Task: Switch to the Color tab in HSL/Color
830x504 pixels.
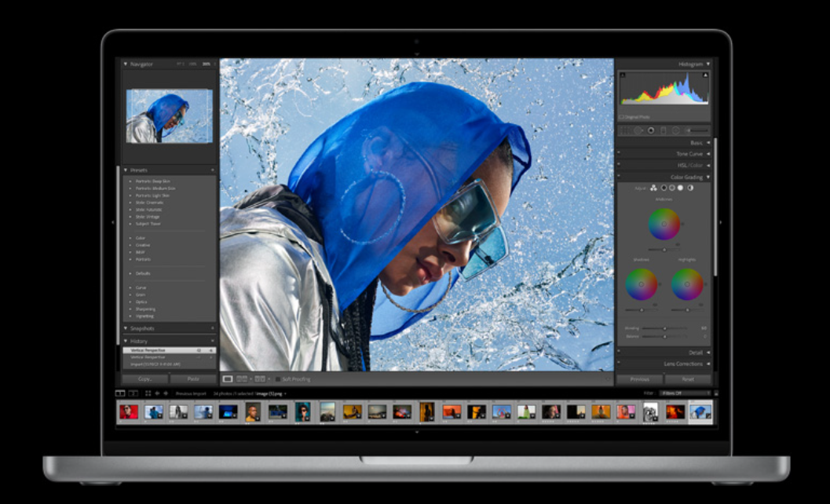Action: click(697, 165)
